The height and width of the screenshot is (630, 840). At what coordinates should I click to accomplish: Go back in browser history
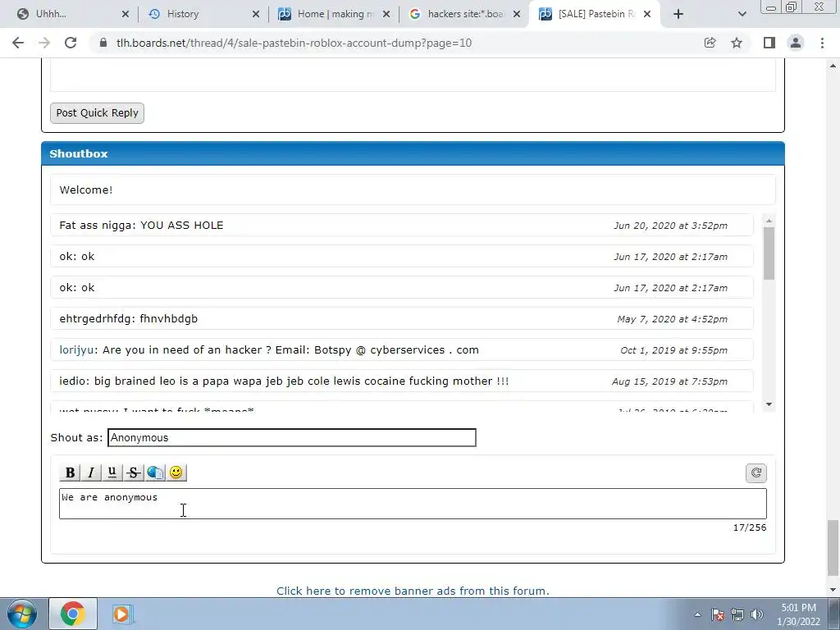[18, 43]
